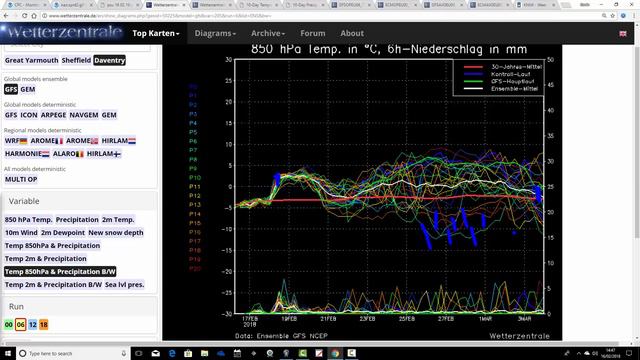Open MULTI OP all-models view
The image size is (640, 360).
point(21,180)
